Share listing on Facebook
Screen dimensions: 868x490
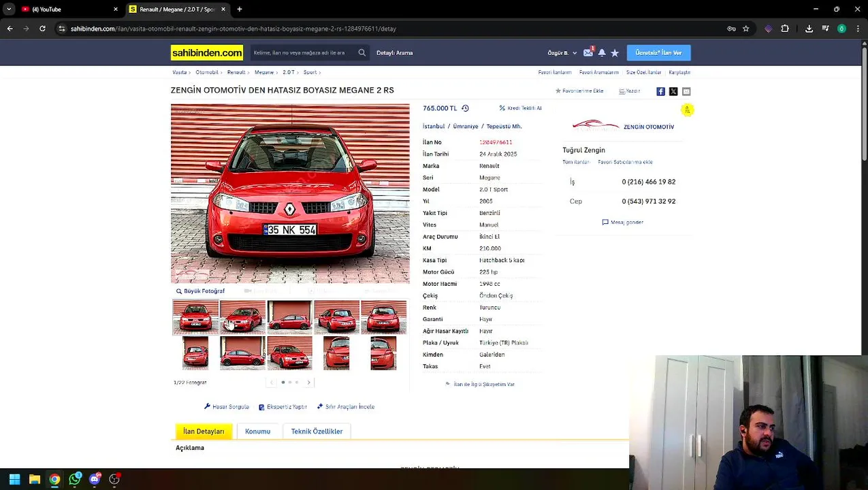(660, 91)
